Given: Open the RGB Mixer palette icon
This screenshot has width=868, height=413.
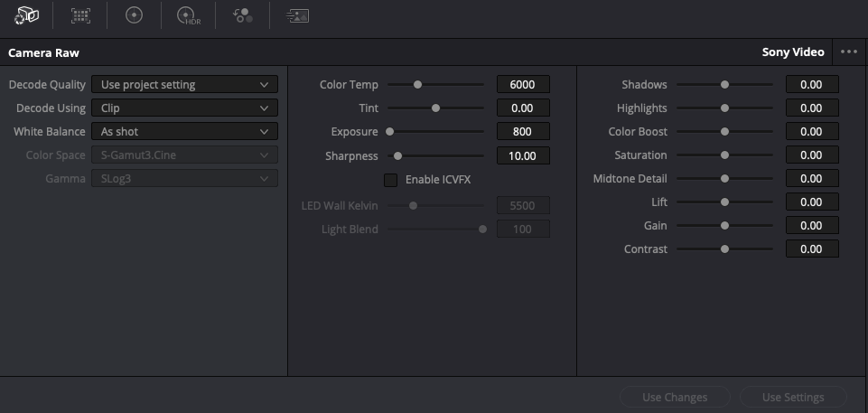Looking at the screenshot, I should 242,15.
